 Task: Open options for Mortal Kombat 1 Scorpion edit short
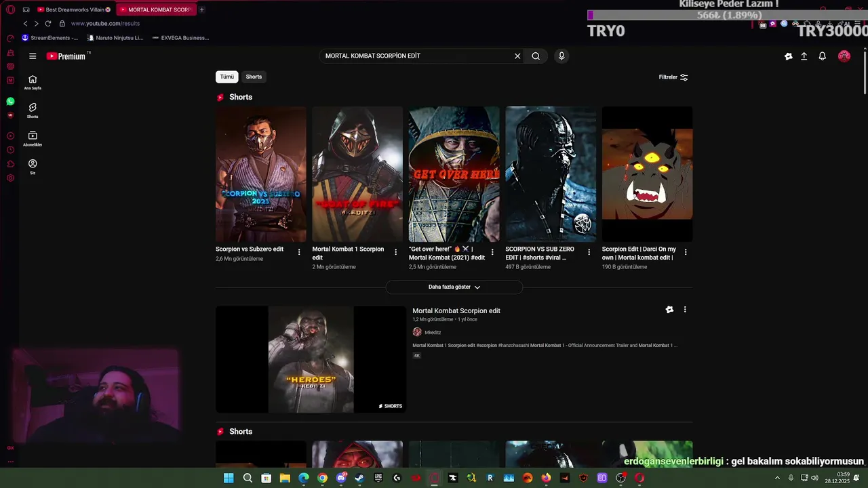396,252
